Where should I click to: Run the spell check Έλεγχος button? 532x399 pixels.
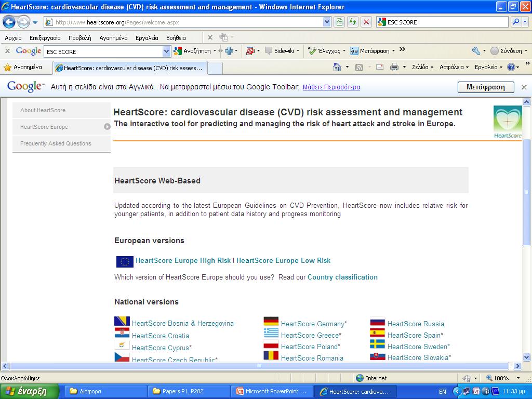pyautogui.click(x=326, y=51)
